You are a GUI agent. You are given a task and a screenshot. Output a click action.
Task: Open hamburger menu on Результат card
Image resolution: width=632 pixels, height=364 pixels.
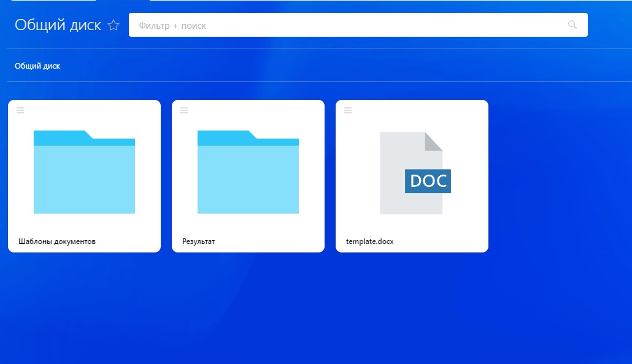click(x=184, y=110)
